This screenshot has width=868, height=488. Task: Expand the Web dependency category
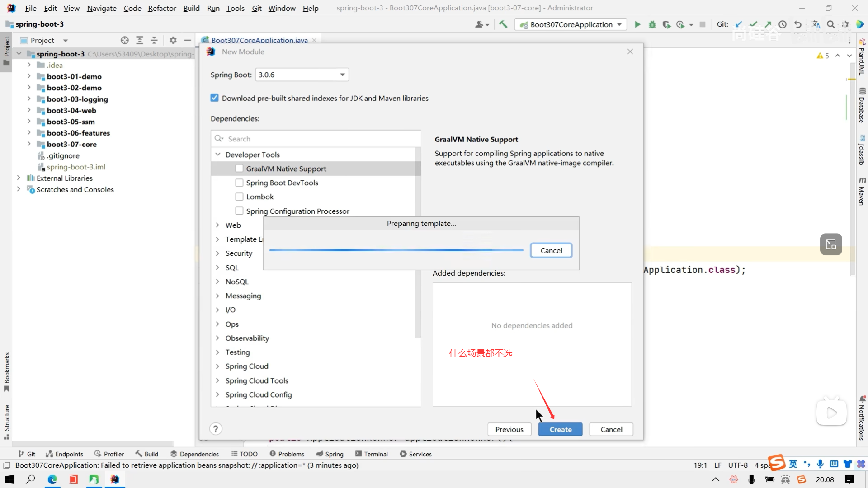pos(217,225)
